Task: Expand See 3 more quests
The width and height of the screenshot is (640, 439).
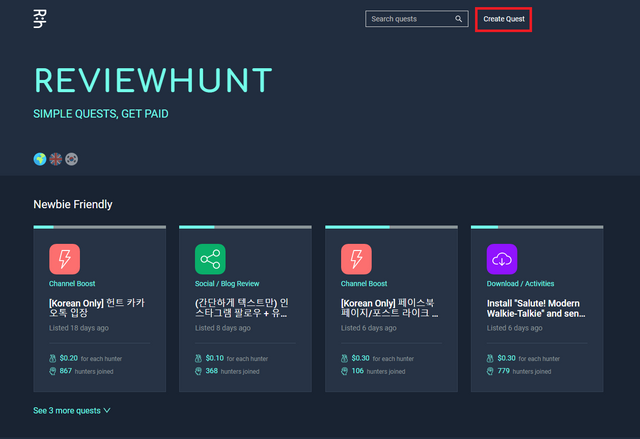Action: pos(71,410)
